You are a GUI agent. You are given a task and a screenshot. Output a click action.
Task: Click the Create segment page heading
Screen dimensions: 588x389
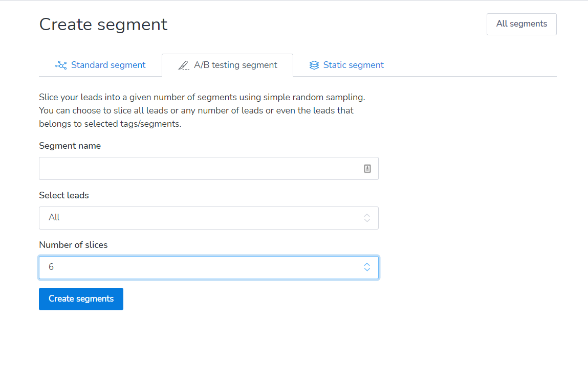103,24
